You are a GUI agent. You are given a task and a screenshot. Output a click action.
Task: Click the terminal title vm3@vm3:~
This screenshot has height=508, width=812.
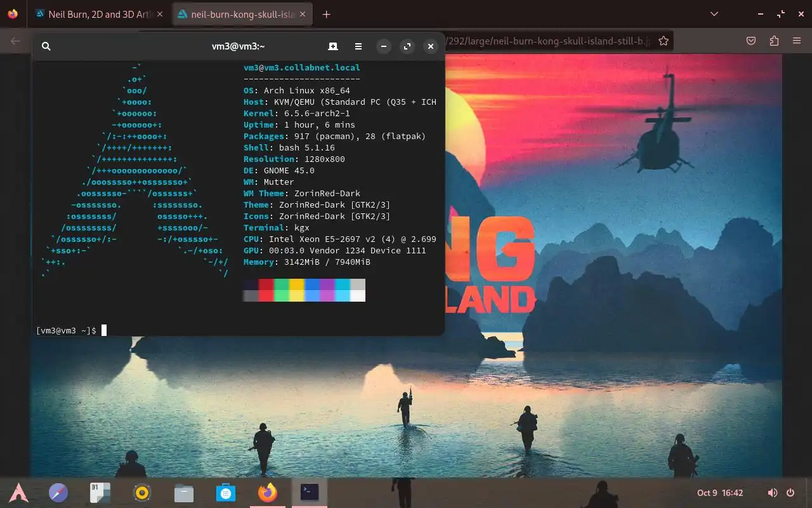[x=238, y=46]
